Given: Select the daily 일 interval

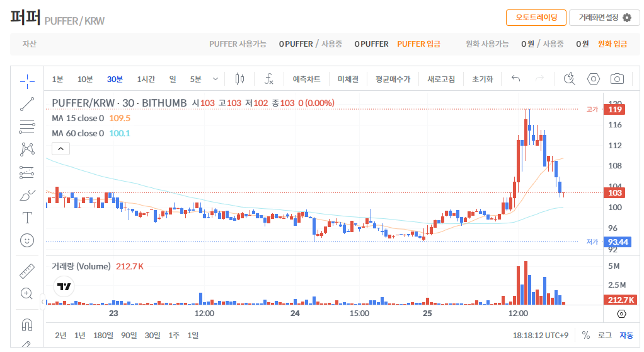Looking at the screenshot, I should click(x=173, y=79).
